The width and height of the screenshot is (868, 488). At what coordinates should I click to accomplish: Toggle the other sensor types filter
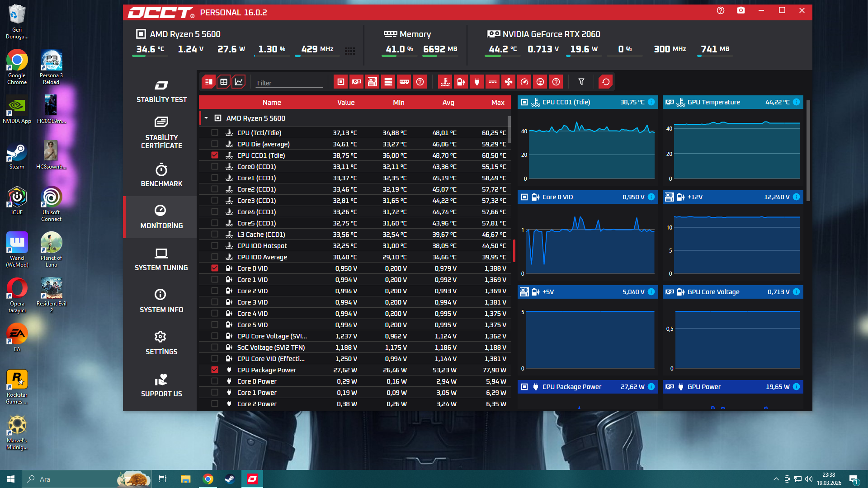556,82
